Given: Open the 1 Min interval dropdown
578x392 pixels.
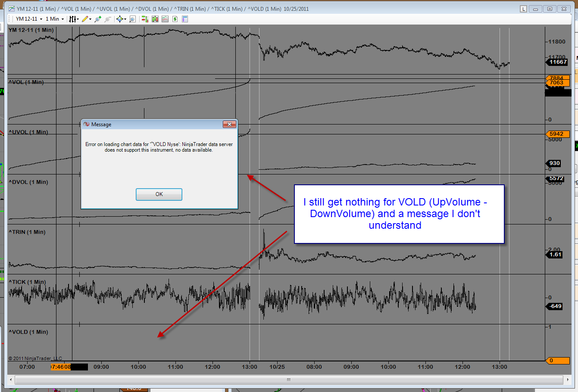Looking at the screenshot, I should (x=55, y=19).
